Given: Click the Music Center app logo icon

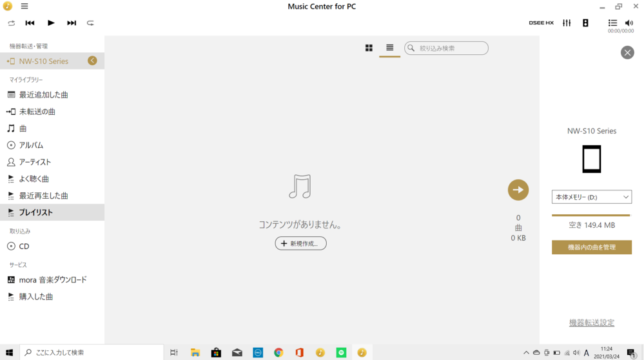Looking at the screenshot, I should [x=7, y=6].
